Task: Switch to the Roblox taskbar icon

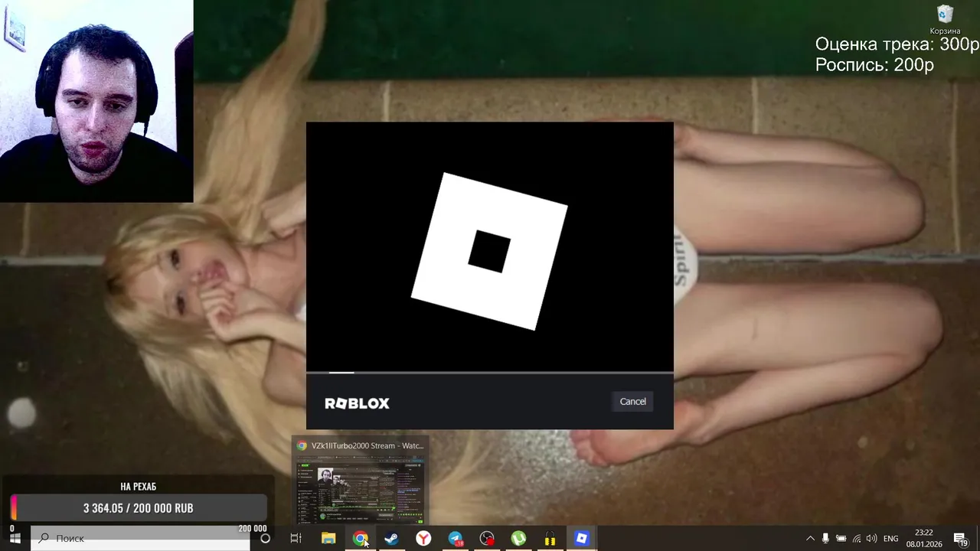Action: coord(582,538)
